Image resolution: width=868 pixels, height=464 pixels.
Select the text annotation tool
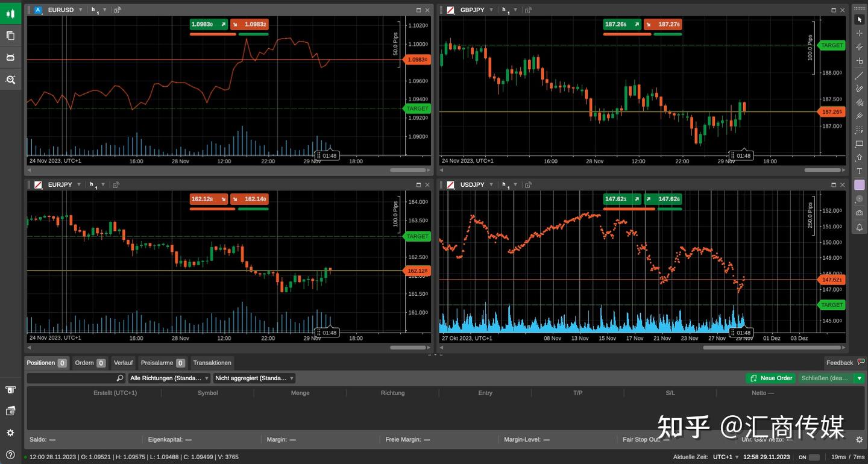click(x=860, y=171)
